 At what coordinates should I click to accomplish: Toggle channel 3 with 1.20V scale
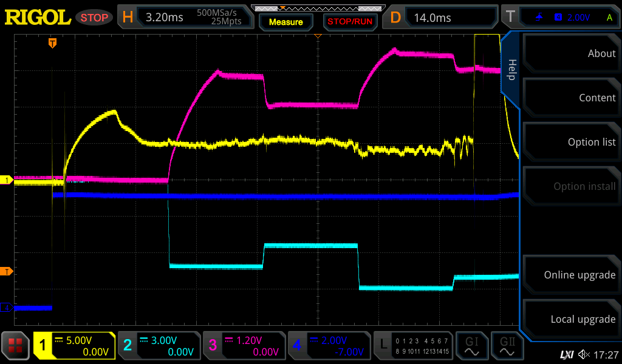point(244,346)
